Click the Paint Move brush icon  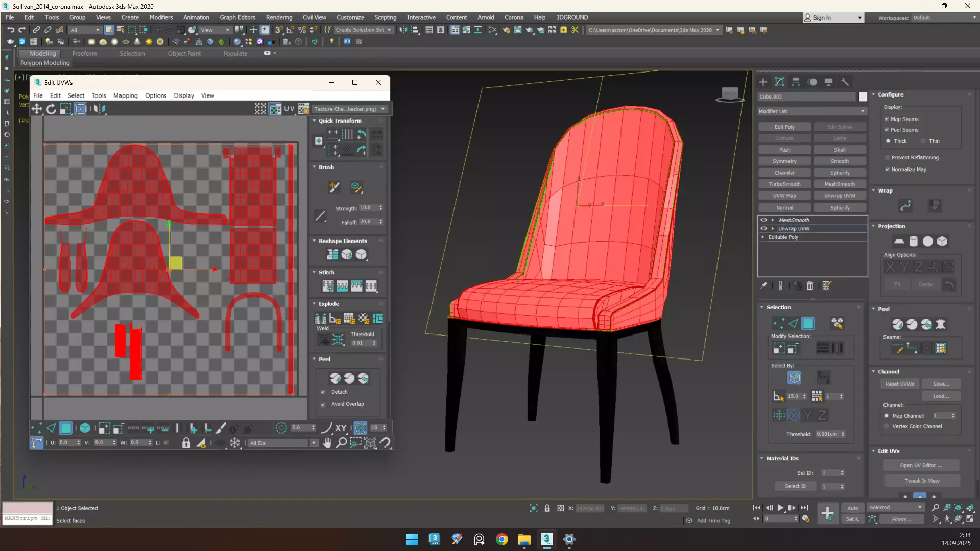pos(334,187)
